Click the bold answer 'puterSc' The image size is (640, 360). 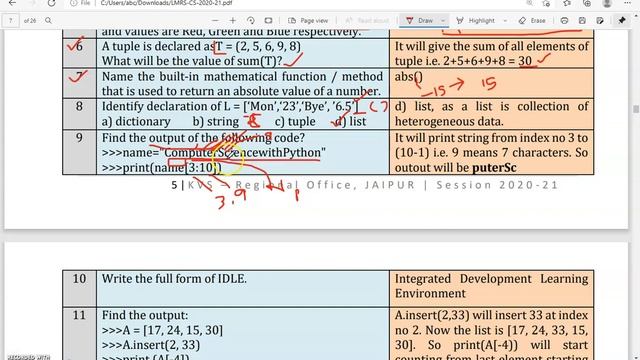tap(494, 168)
